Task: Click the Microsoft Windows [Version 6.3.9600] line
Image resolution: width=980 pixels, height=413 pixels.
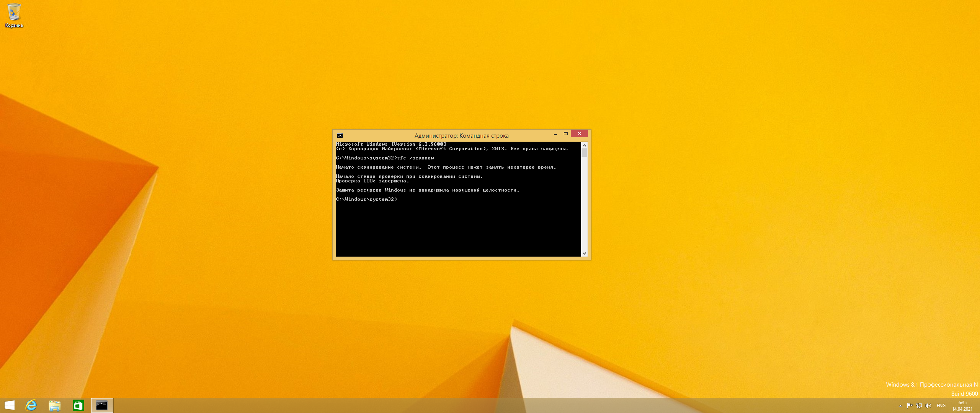Action: click(x=391, y=144)
